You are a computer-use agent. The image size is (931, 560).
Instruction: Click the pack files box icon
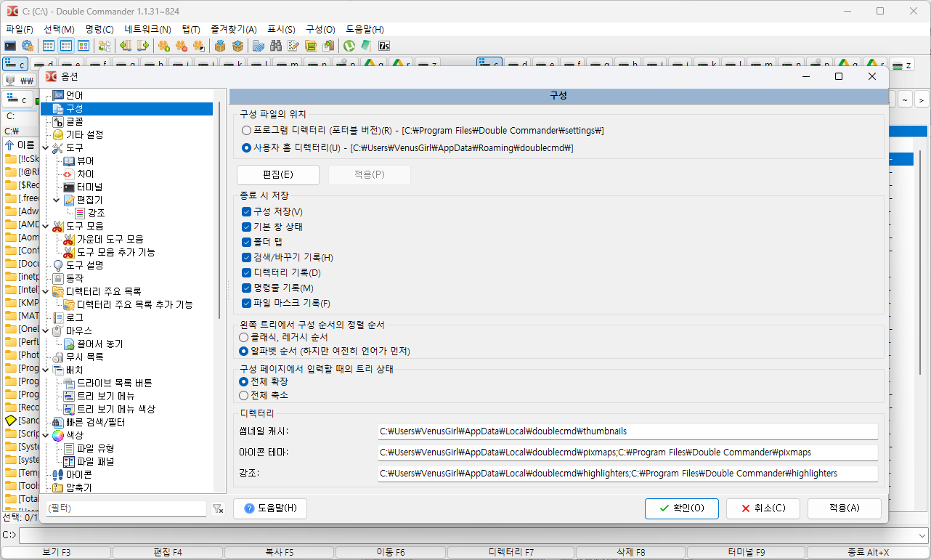220,46
